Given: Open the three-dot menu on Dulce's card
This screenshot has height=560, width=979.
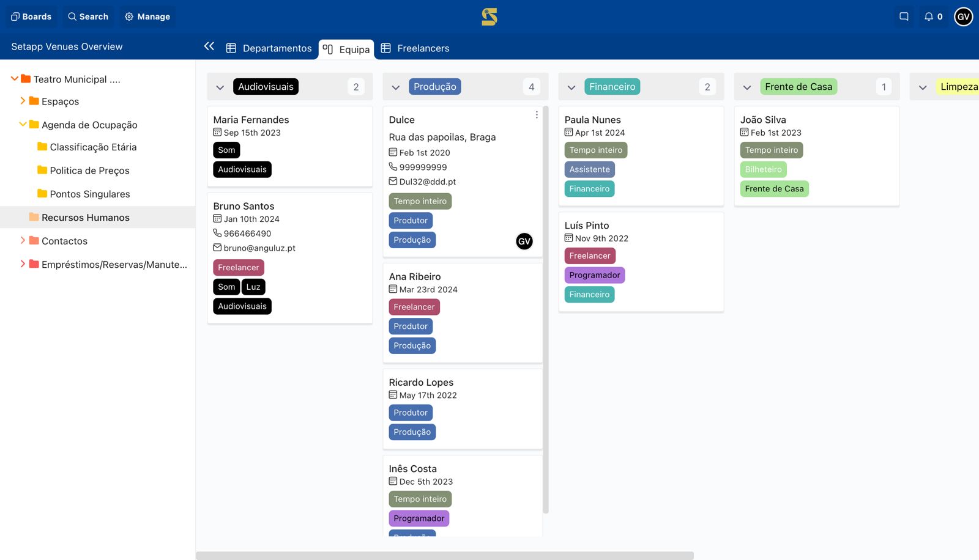Looking at the screenshot, I should [537, 114].
